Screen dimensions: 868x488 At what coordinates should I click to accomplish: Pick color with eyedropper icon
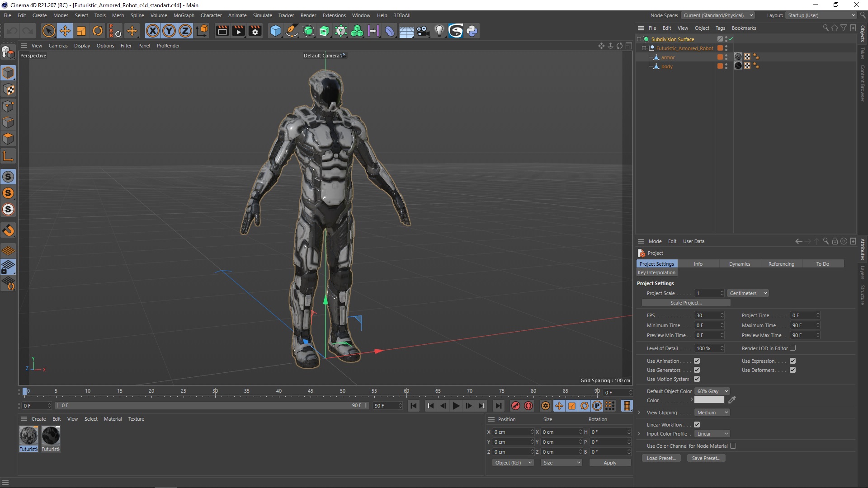click(x=732, y=400)
